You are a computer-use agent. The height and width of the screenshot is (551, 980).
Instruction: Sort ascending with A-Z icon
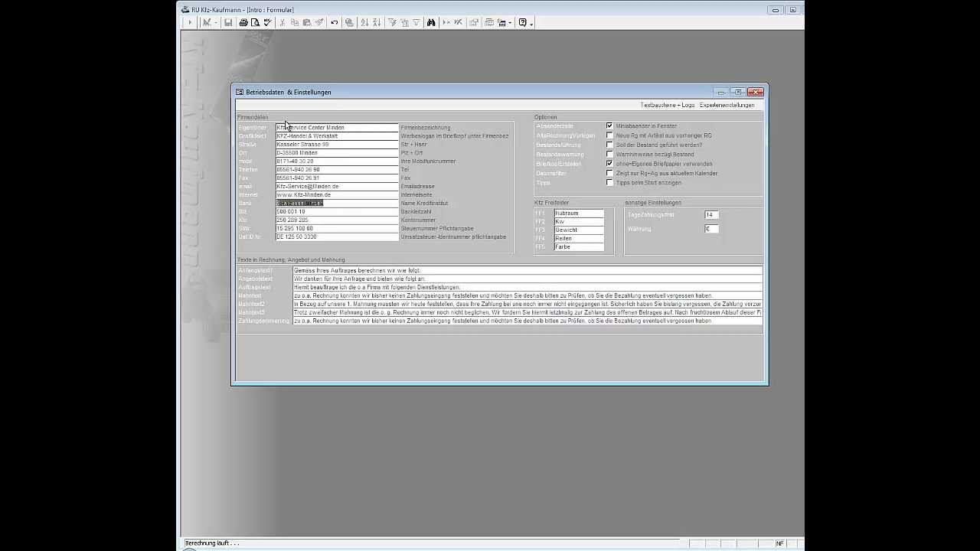pyautogui.click(x=365, y=23)
